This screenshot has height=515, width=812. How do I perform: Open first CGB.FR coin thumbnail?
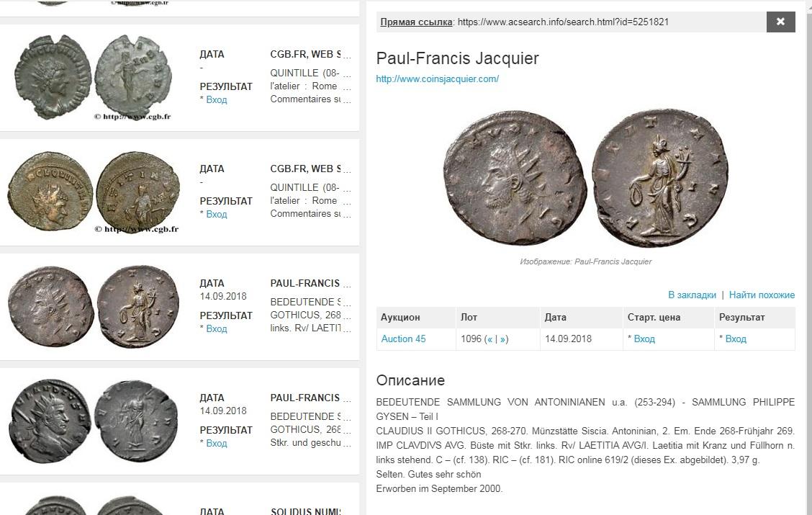(x=94, y=78)
